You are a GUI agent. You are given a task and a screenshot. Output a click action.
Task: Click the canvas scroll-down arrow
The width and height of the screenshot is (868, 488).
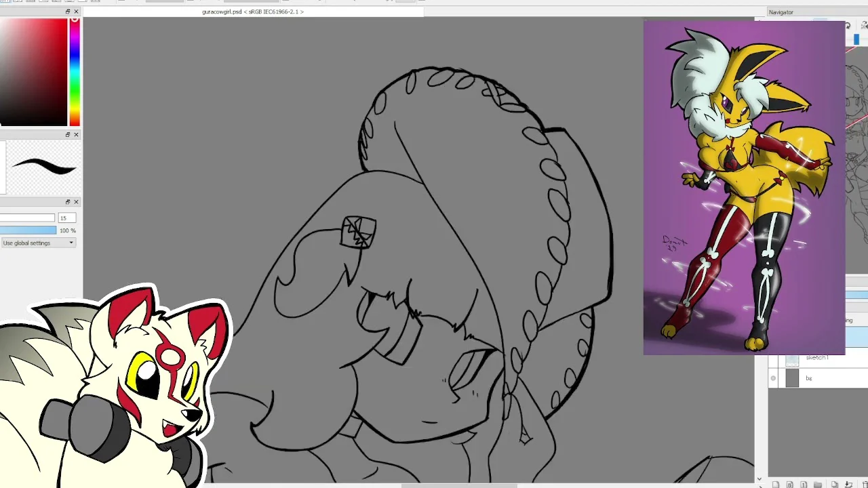(x=759, y=479)
